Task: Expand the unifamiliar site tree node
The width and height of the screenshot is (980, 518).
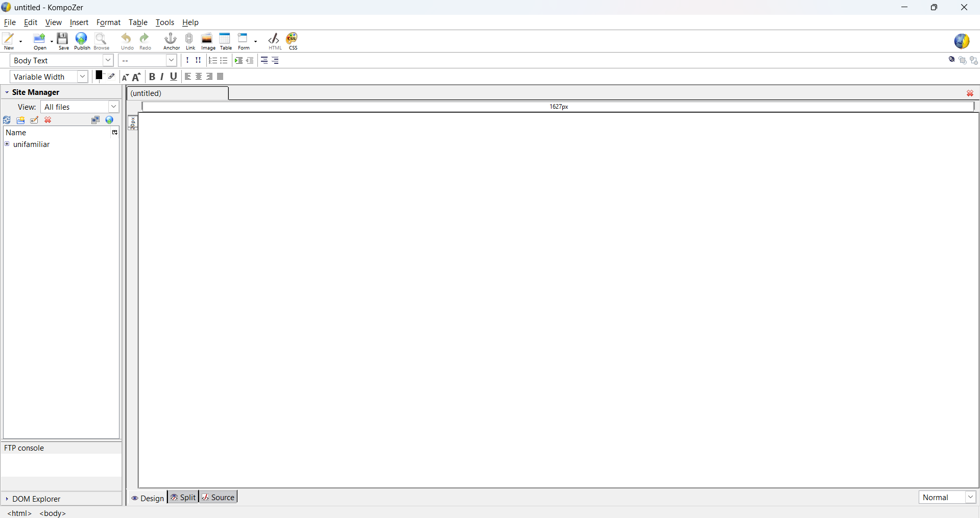Action: [x=7, y=144]
